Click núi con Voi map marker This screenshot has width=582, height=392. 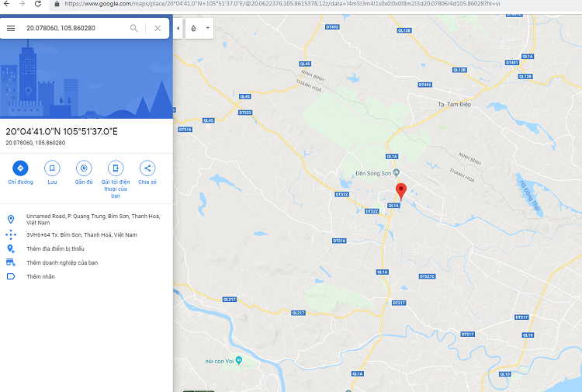tap(239, 360)
